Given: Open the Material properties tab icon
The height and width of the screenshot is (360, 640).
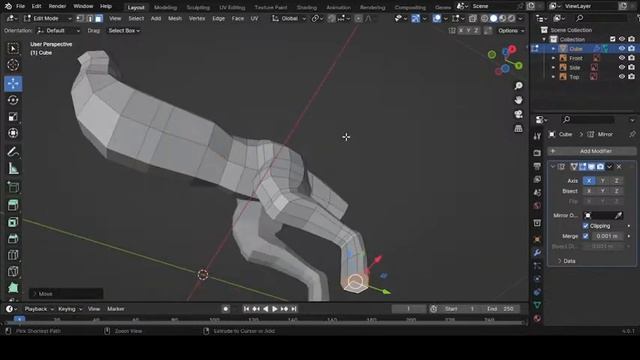Looking at the screenshot, I should [537, 318].
